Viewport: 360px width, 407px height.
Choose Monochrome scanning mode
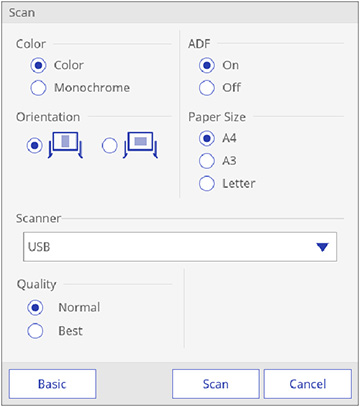pyautogui.click(x=38, y=88)
